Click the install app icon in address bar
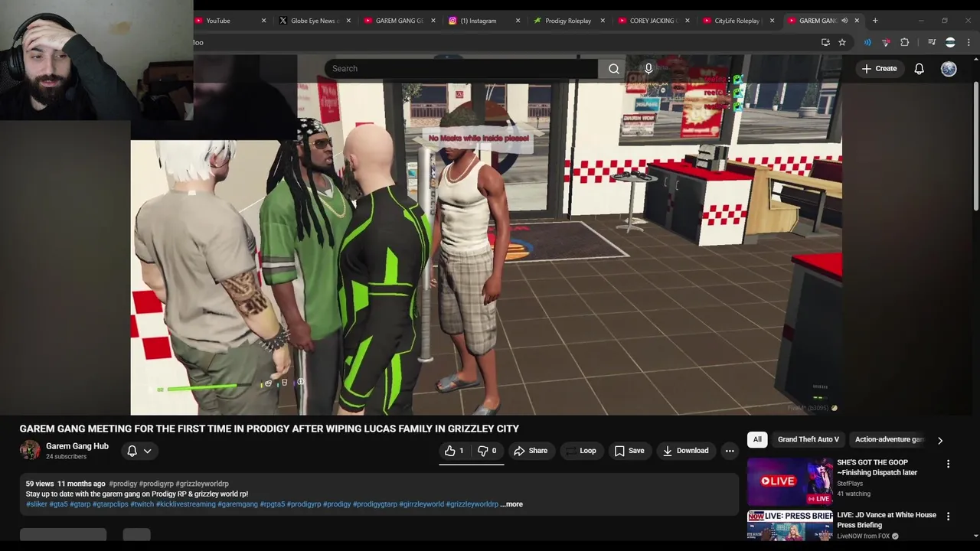Image resolution: width=980 pixels, height=551 pixels. coord(825,42)
